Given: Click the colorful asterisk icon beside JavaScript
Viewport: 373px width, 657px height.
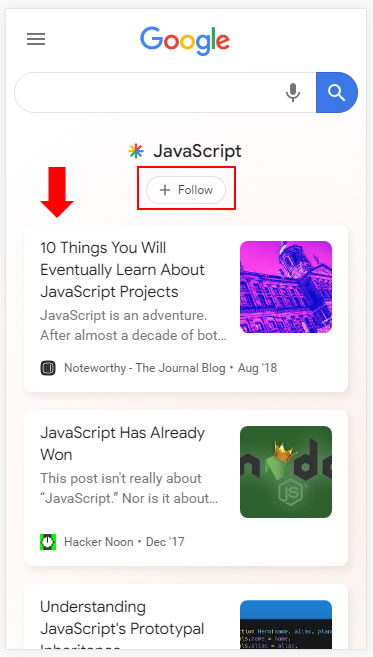Looking at the screenshot, I should pyautogui.click(x=136, y=151).
